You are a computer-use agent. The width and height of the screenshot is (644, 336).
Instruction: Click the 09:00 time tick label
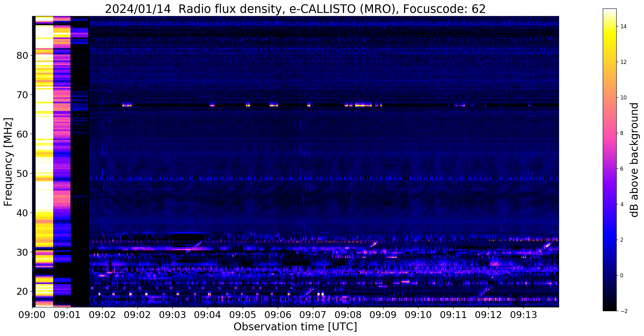tap(32, 315)
